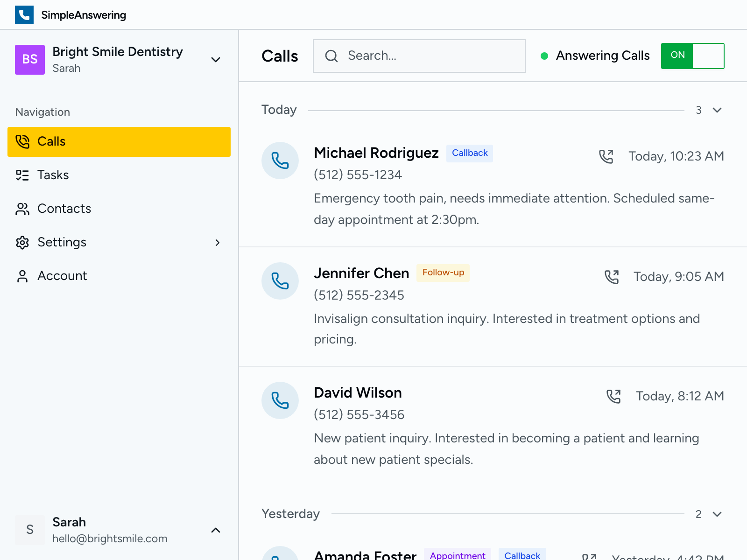Click Jennifer Chen's phone avatar icon
Image resolution: width=747 pixels, height=560 pixels.
(280, 281)
